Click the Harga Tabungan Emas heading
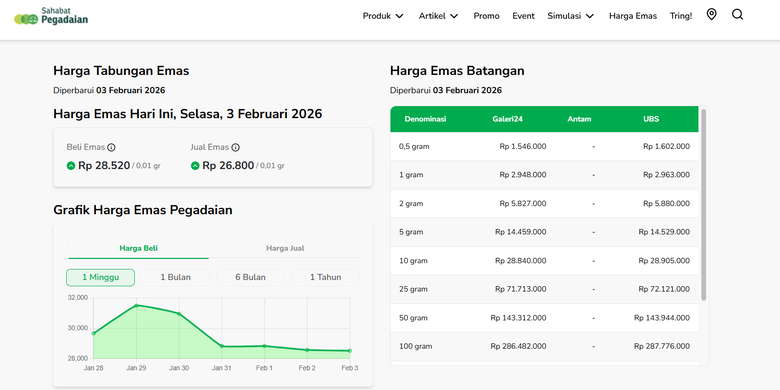Viewport: 780px width, 390px height. [121, 71]
